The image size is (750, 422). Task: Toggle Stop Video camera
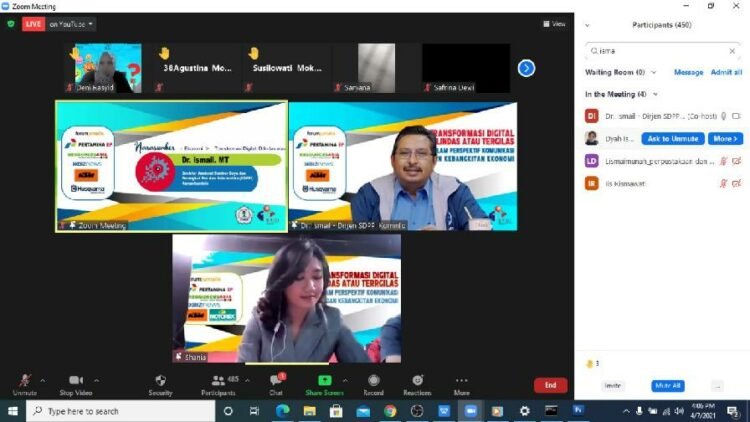[x=75, y=383]
